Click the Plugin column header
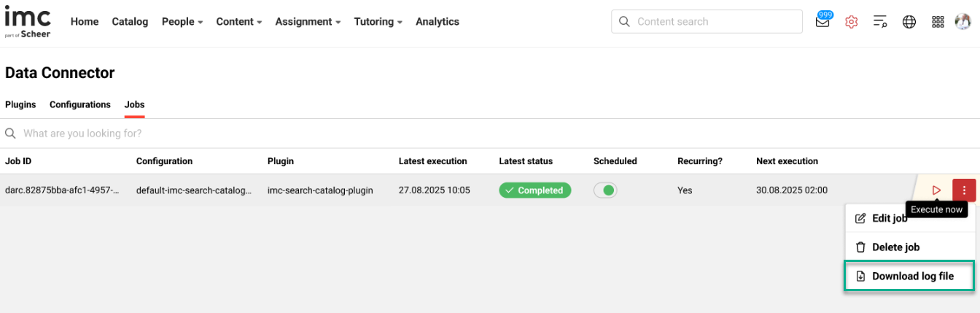 pos(281,161)
